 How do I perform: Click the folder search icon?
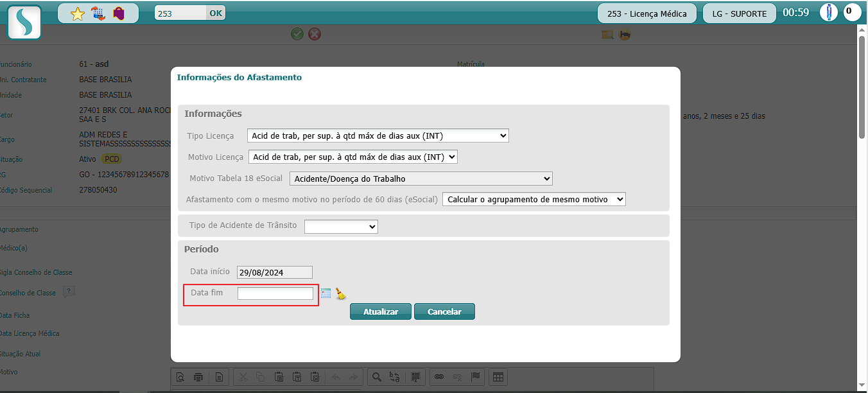pos(607,35)
